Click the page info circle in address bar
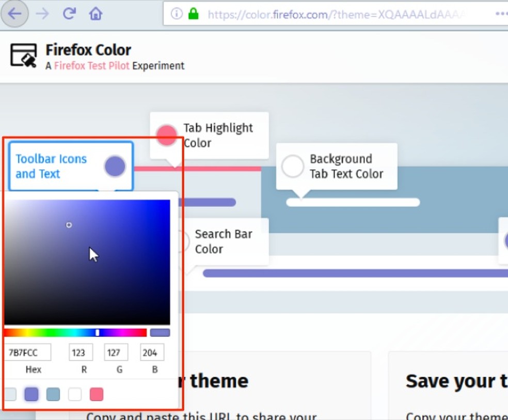 point(176,14)
